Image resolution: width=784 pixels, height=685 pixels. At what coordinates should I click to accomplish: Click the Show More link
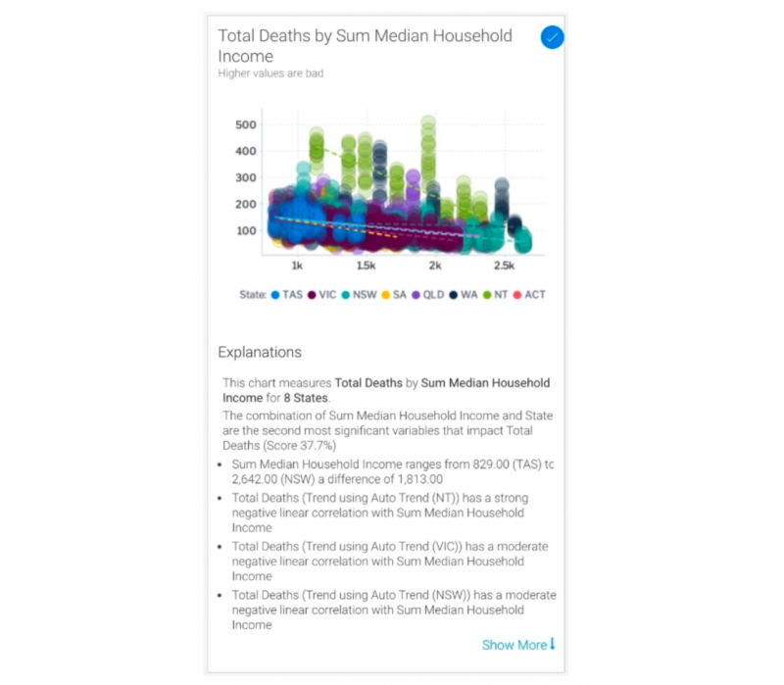(514, 645)
